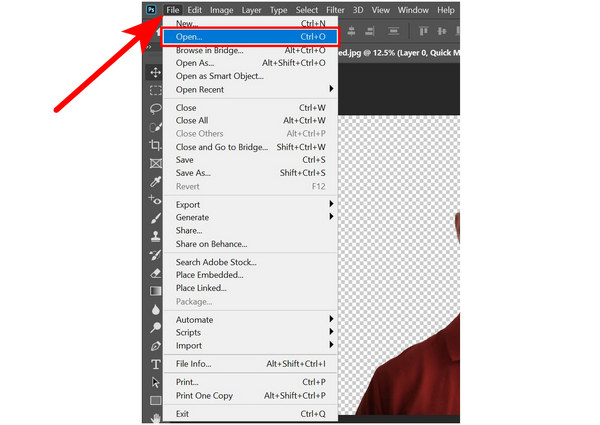
Task: Choose Close and Go to Bridge...
Action: 251,147
